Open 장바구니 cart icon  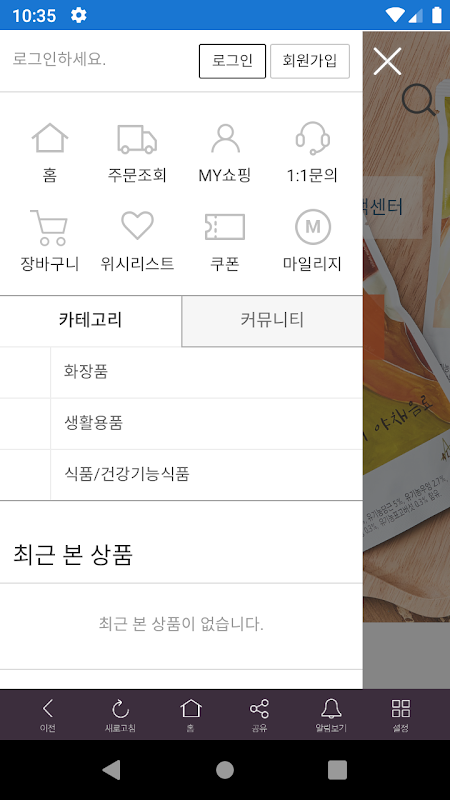49,228
